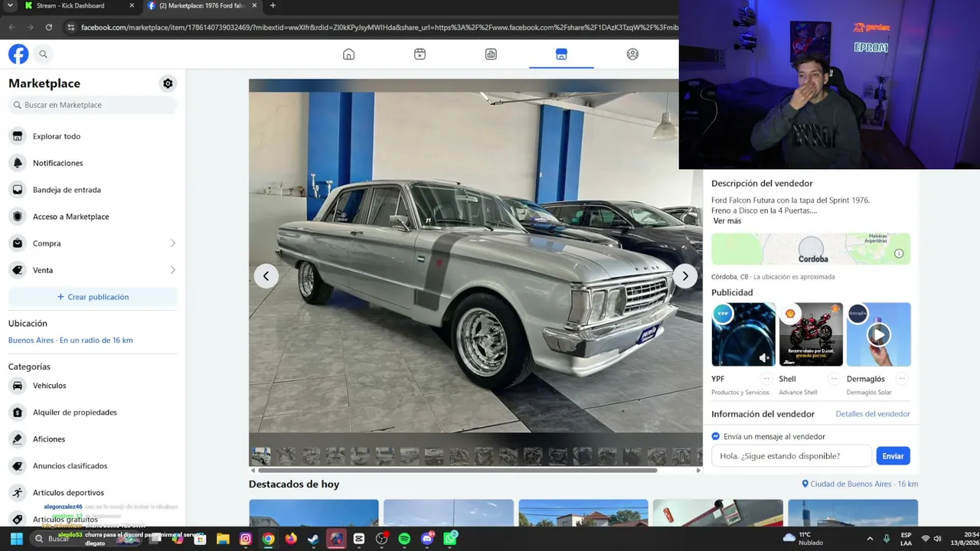Focus the browser address bar URL
Viewport: 980px width, 551px height.
point(379,28)
